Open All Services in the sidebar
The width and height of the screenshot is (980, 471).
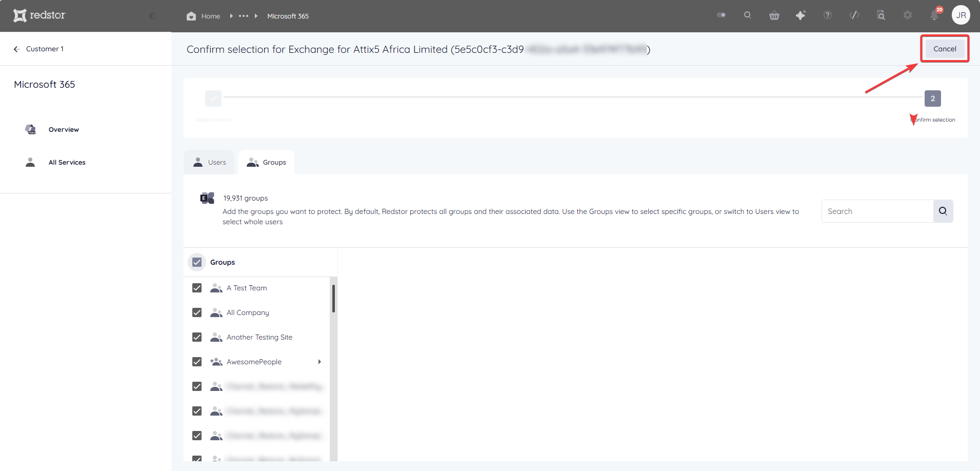click(67, 162)
